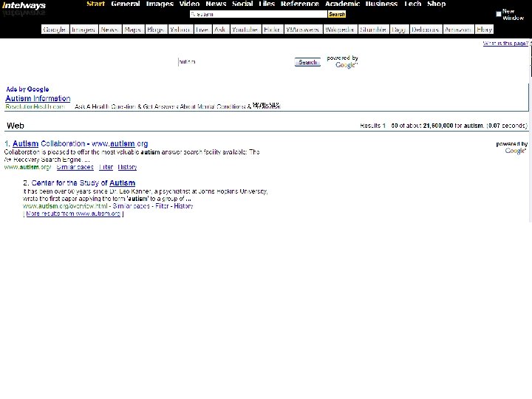Open Similar pages link for overview.html result
The height and width of the screenshot is (399, 532).
[x=132, y=206]
